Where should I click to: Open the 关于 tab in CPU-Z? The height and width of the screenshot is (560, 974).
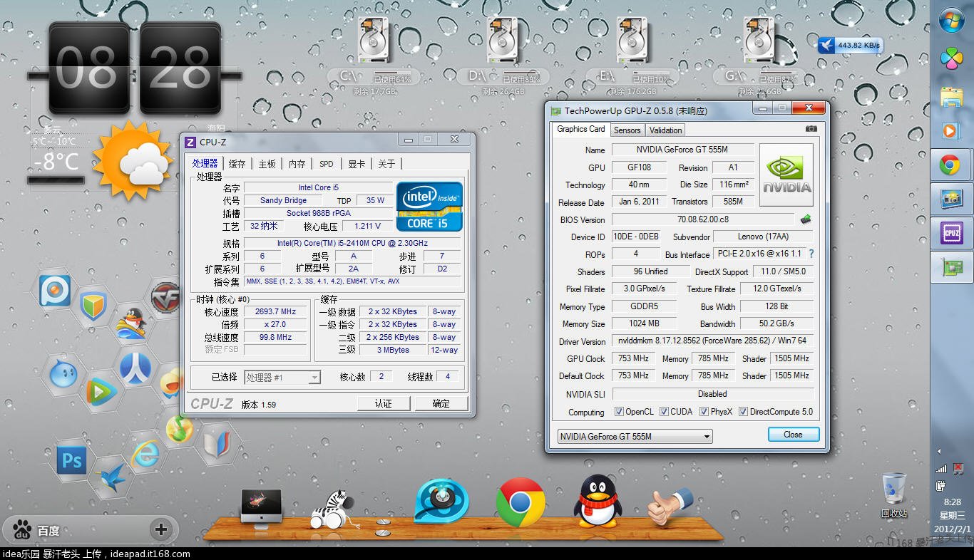386,164
